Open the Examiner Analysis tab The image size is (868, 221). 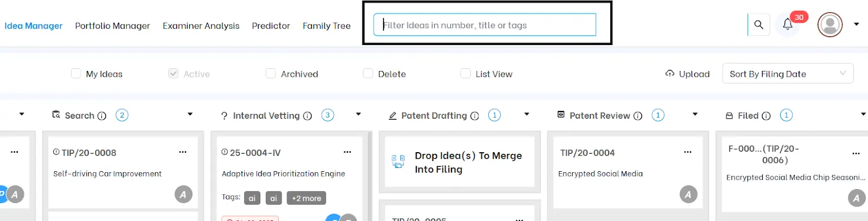click(x=201, y=26)
